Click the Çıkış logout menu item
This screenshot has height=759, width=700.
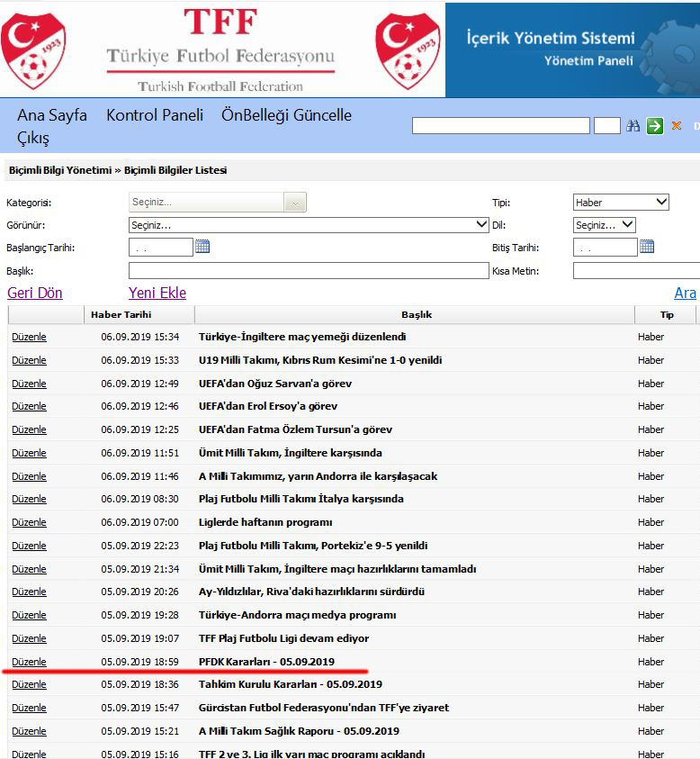[33, 138]
